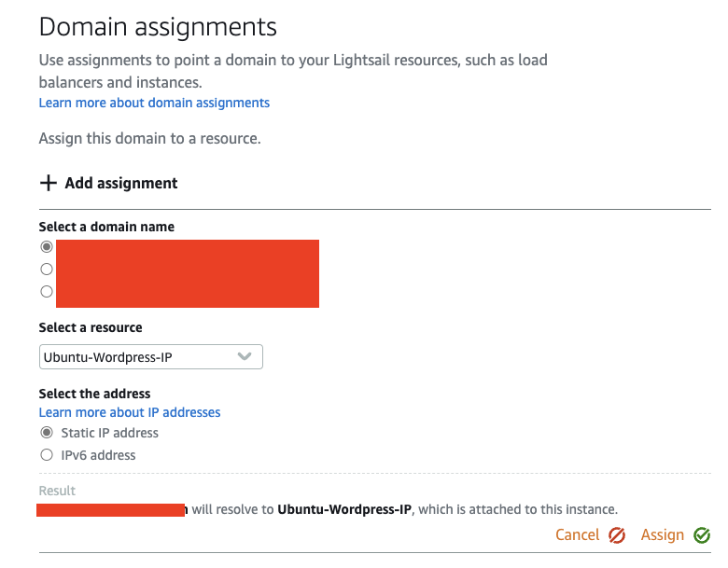Click the green Assign checkmark icon
Image resolution: width=728 pixels, height=568 pixels.
click(702, 535)
